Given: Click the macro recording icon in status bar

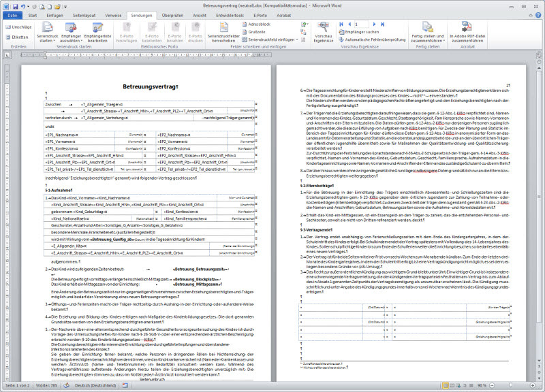Looking at the screenshot, I should point(125,385).
